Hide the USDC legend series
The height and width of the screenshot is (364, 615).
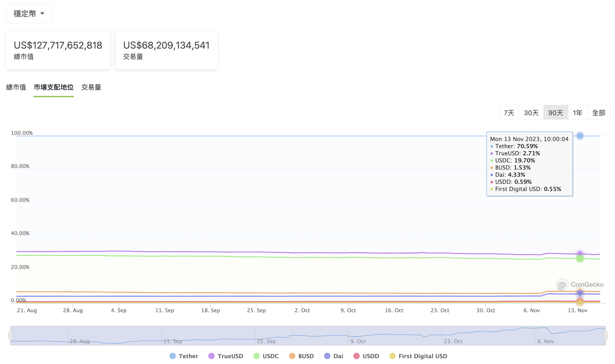pos(266,356)
